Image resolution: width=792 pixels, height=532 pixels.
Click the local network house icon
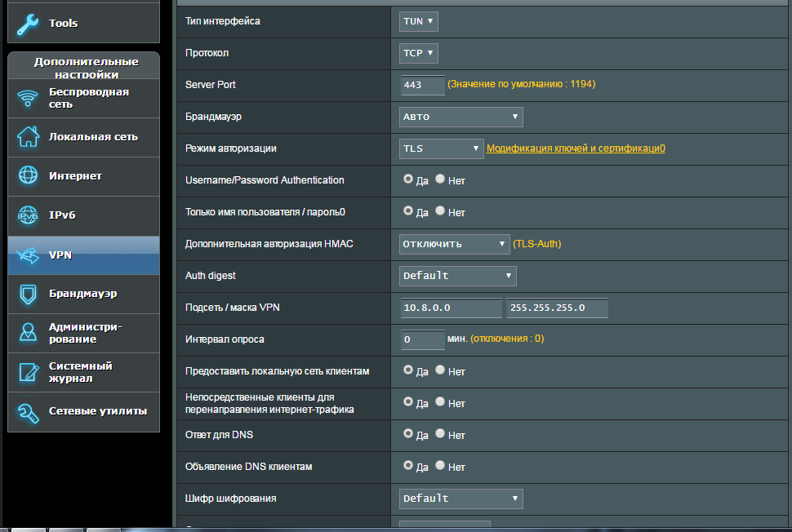[28, 137]
